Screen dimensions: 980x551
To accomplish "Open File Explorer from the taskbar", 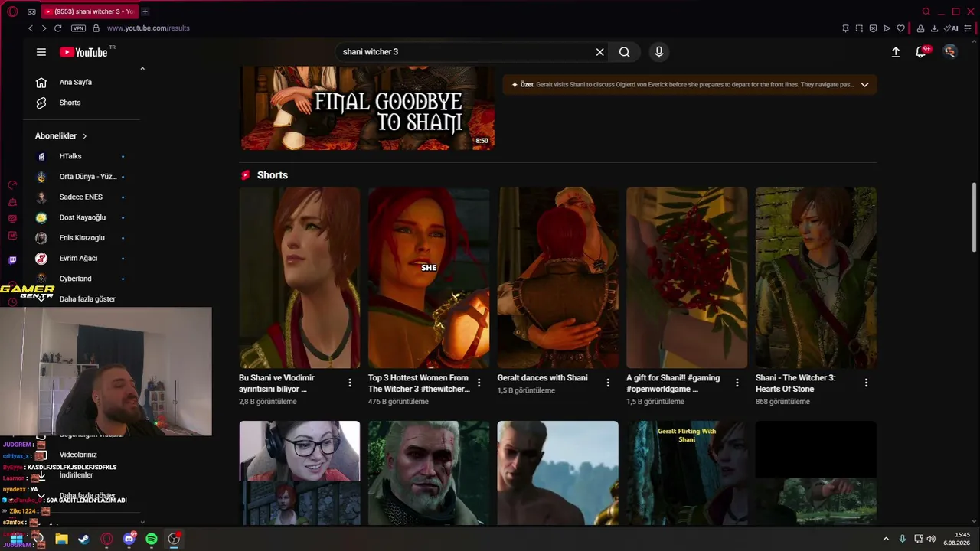I will coord(61,539).
